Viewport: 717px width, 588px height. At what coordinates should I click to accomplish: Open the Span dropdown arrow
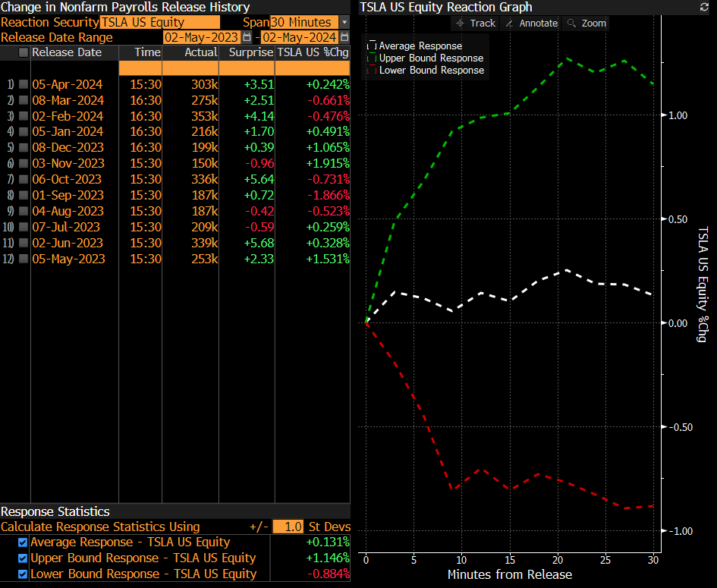pos(344,22)
